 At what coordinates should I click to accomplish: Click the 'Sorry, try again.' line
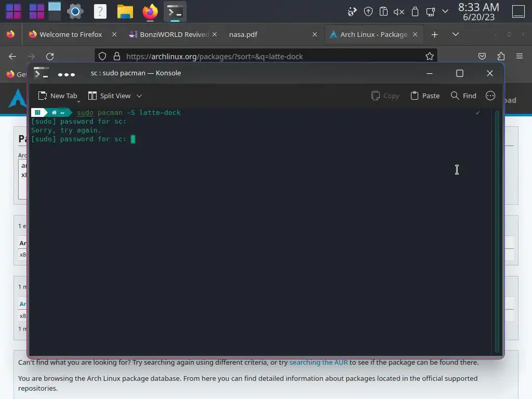(66, 130)
